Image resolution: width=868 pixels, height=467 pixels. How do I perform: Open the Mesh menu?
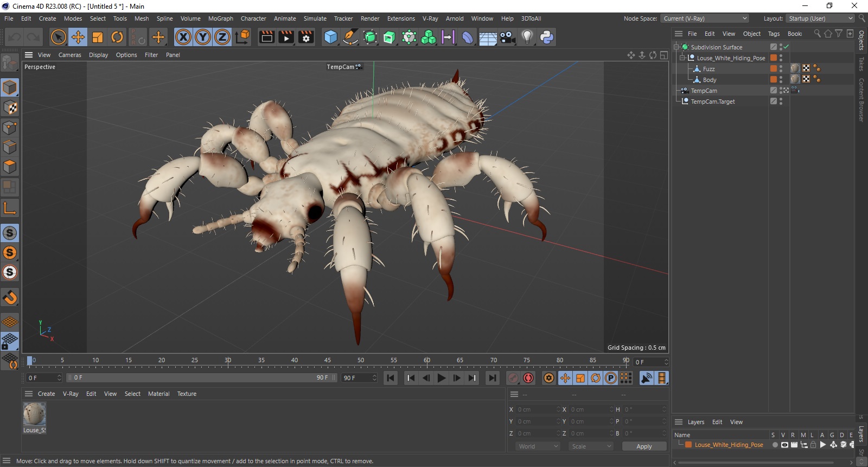(142, 18)
